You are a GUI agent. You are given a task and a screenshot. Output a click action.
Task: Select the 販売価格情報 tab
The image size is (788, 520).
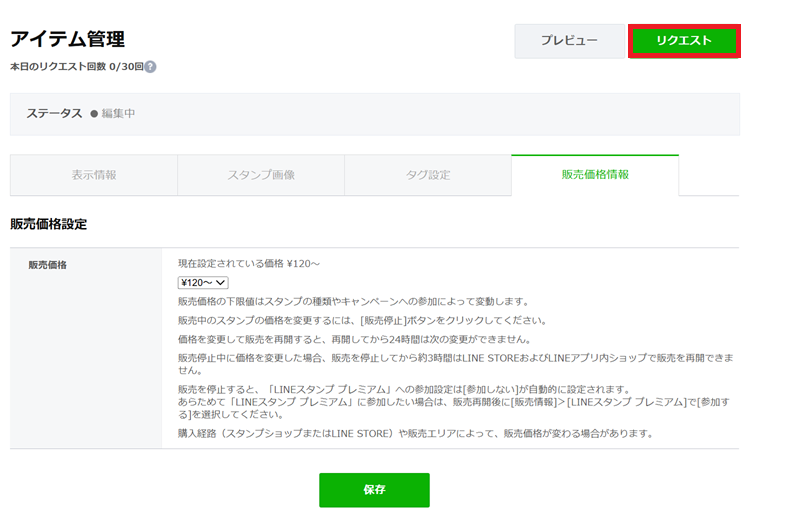pyautogui.click(x=595, y=175)
